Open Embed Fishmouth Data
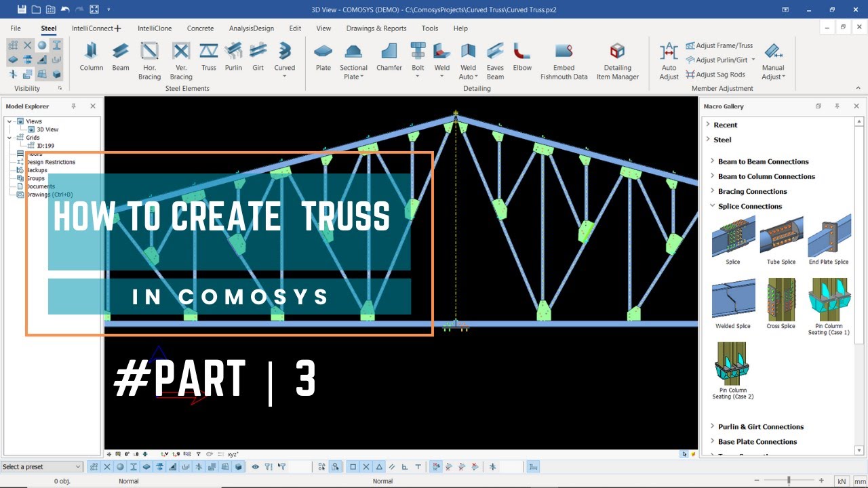Image resolution: width=868 pixels, height=488 pixels. point(564,60)
